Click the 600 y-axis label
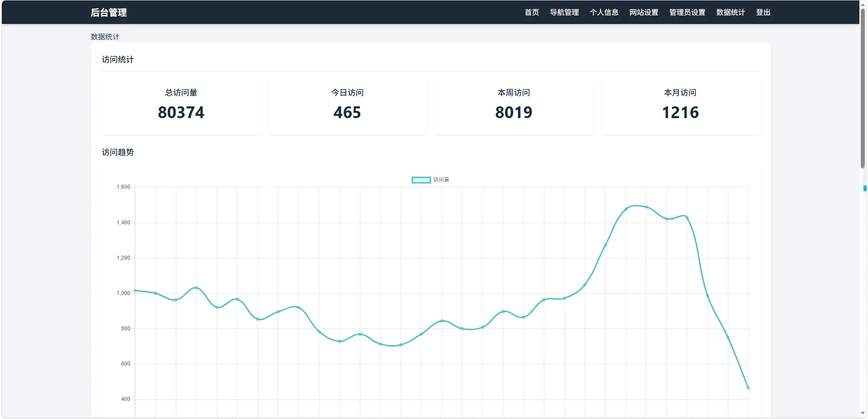Screen dimensions: 868x419 coord(126,364)
